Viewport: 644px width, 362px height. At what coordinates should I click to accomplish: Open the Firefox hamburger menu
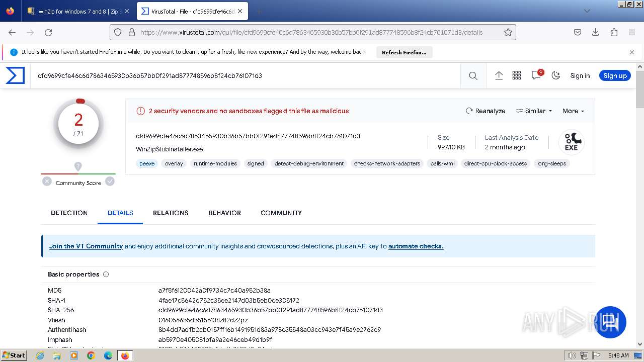(x=632, y=32)
